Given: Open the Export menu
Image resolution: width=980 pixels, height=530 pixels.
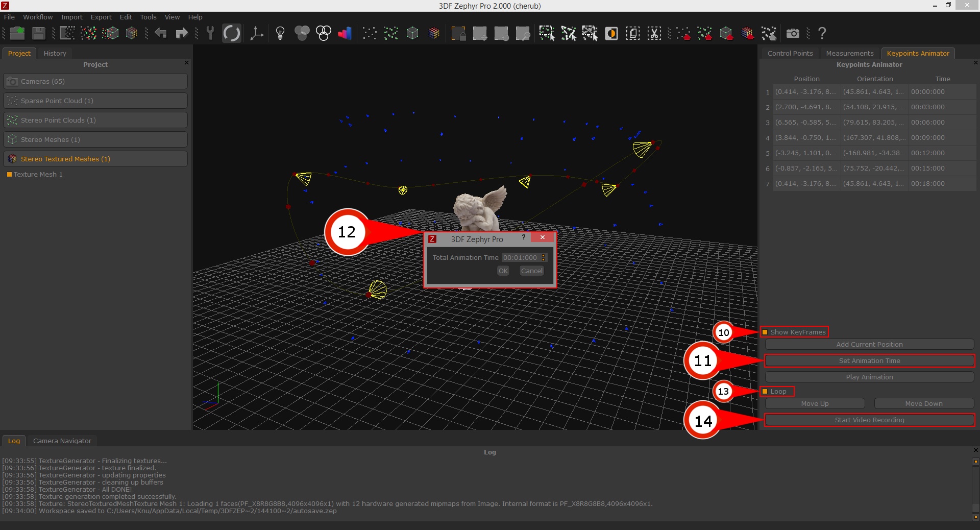Looking at the screenshot, I should pos(101,17).
